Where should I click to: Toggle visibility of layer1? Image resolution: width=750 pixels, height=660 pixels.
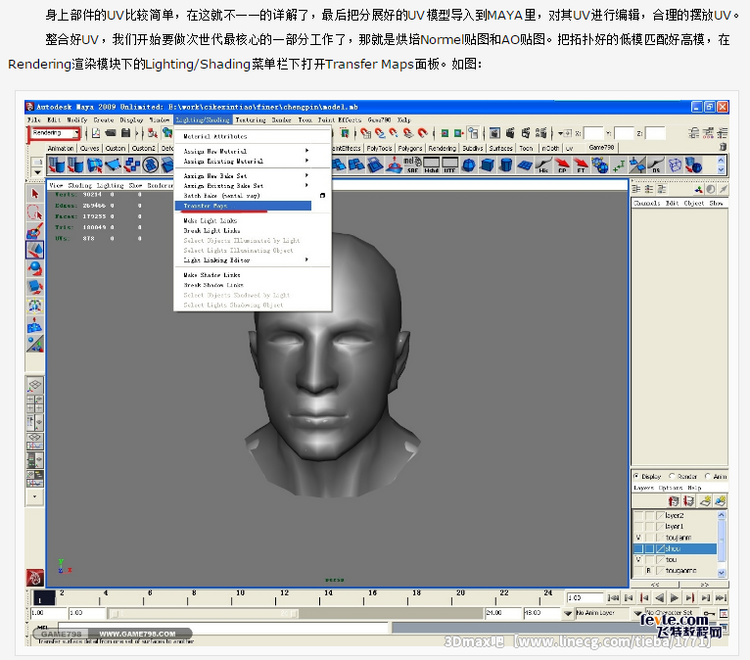(638, 527)
